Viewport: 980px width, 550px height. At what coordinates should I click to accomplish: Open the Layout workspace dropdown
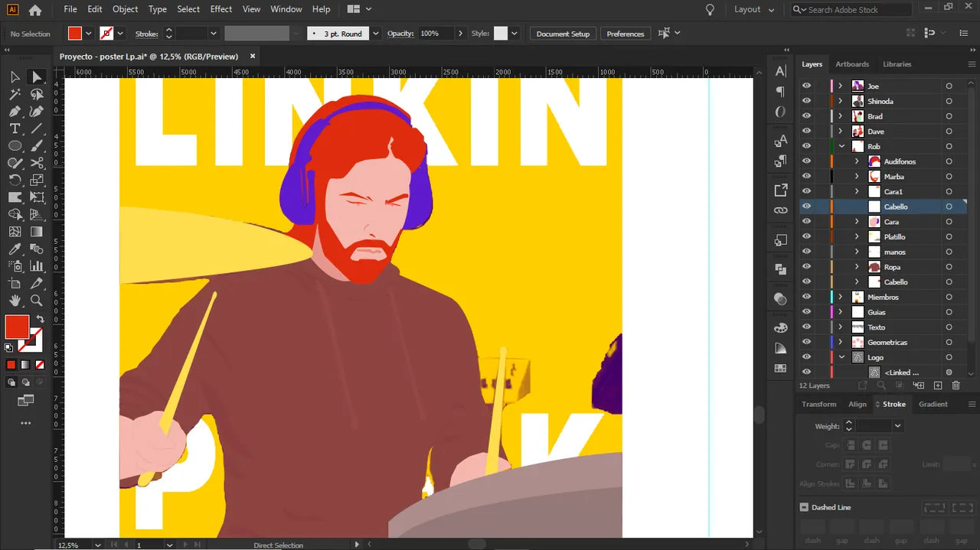click(x=754, y=10)
